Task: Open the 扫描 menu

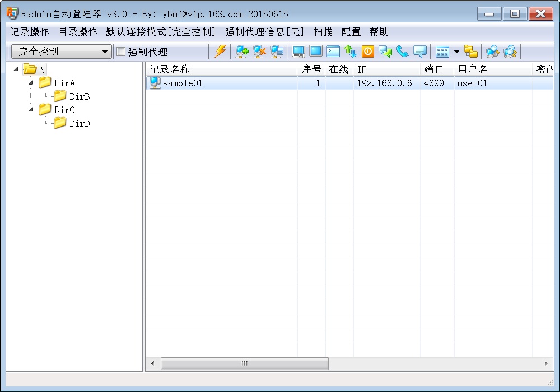Action: (323, 32)
